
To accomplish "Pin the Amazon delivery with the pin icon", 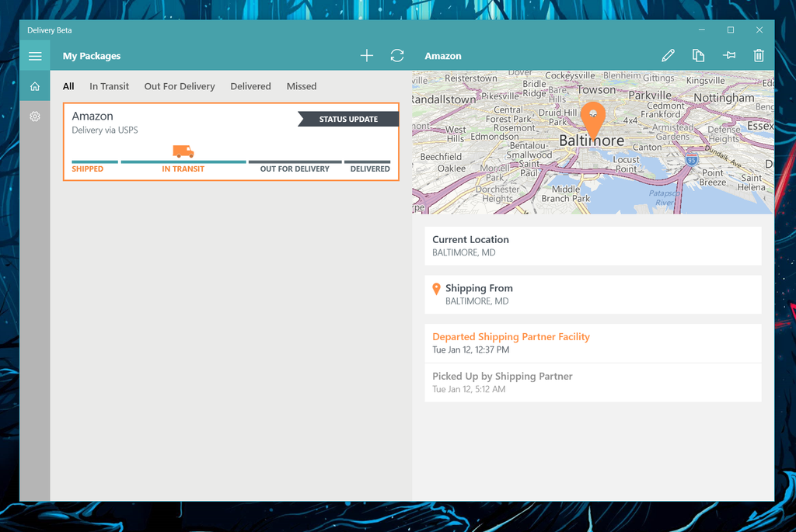I will point(728,55).
